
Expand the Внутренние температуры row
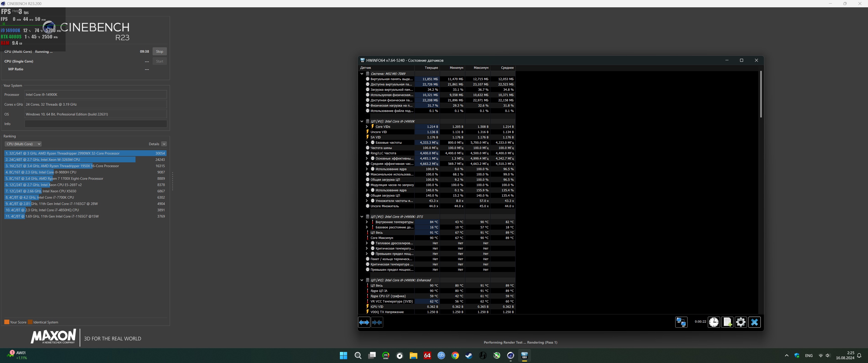[x=367, y=222]
